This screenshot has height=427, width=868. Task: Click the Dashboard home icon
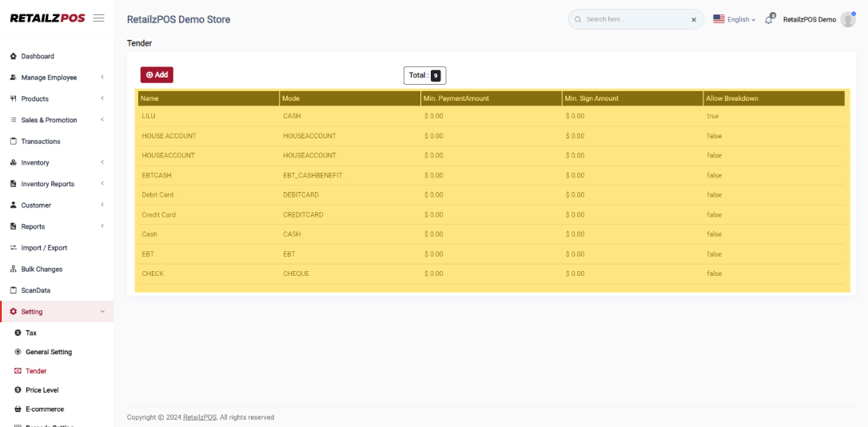13,57
